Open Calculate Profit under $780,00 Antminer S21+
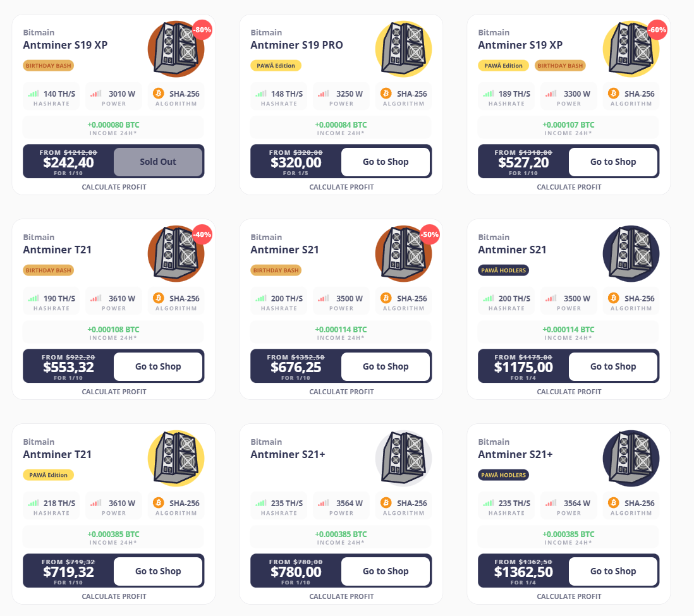 pyautogui.click(x=341, y=596)
